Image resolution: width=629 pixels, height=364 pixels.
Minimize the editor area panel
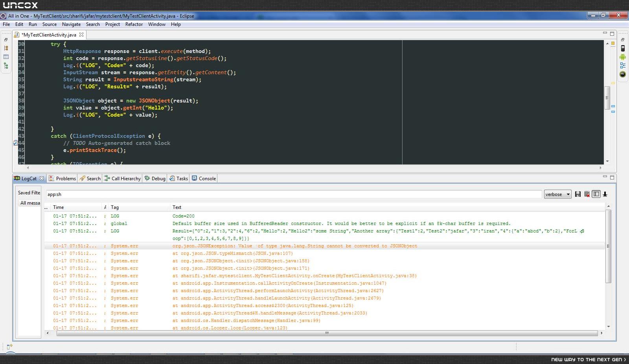point(605,33)
